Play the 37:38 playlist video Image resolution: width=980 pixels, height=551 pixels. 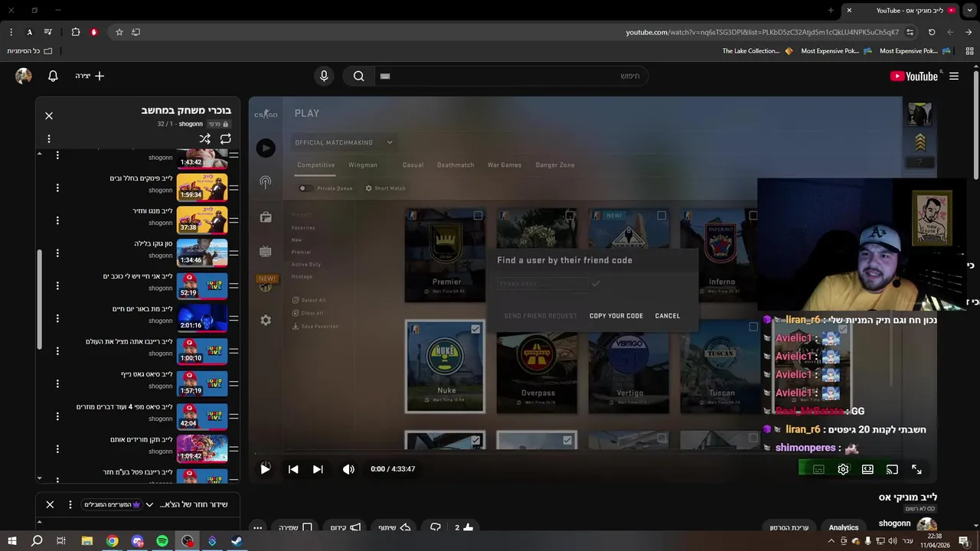202,220
